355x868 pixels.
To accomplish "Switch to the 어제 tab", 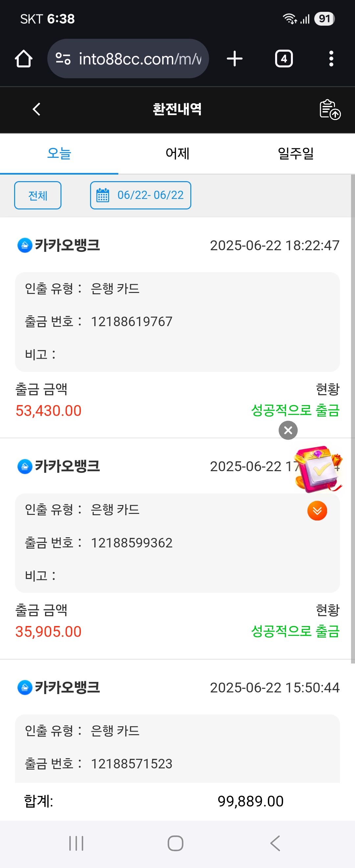I will (x=177, y=154).
